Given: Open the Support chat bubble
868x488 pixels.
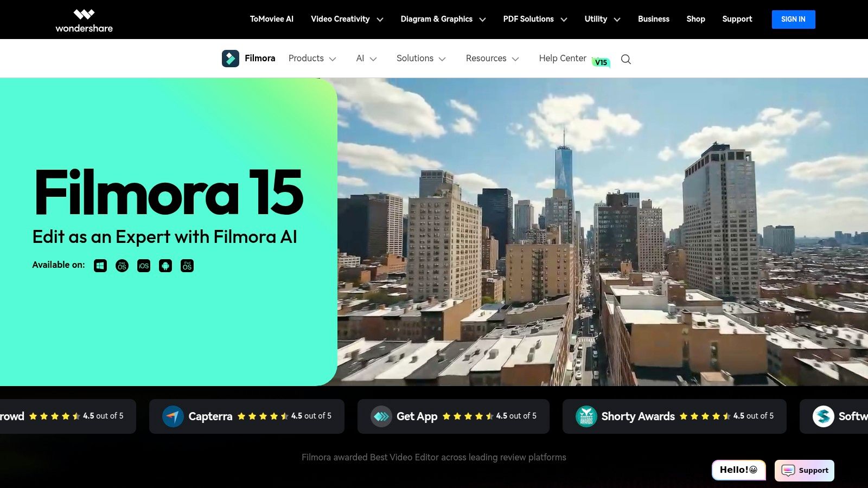Looking at the screenshot, I should (x=804, y=470).
